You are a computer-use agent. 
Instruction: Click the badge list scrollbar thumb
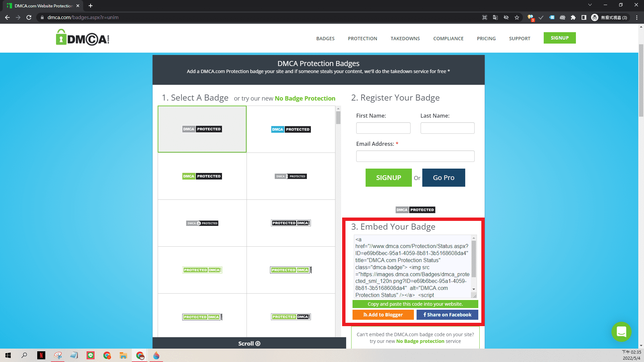(x=338, y=118)
